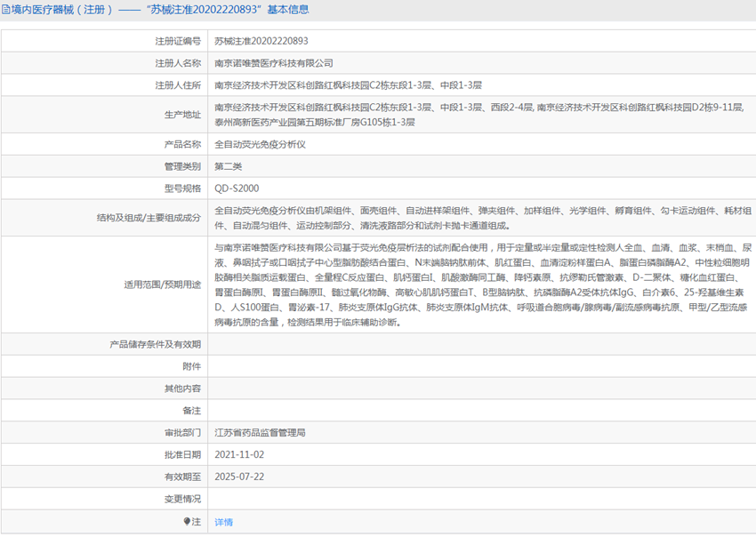Viewport: 756px width, 537px height.
Task: Click the 变更情况 label cell
Action: click(182, 499)
